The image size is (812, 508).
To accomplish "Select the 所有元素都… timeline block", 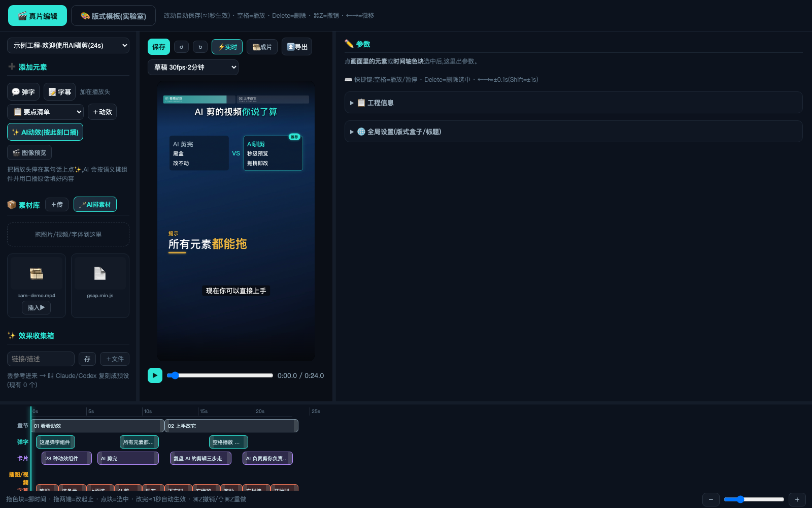I will coord(139,442).
